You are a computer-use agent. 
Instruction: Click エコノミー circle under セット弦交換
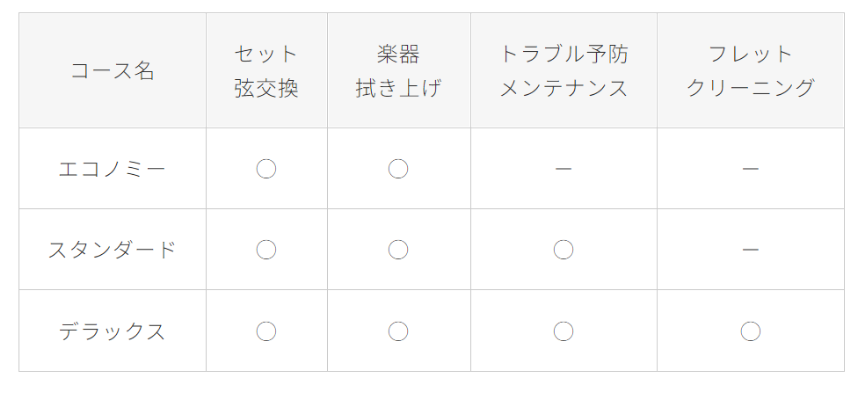point(266,169)
